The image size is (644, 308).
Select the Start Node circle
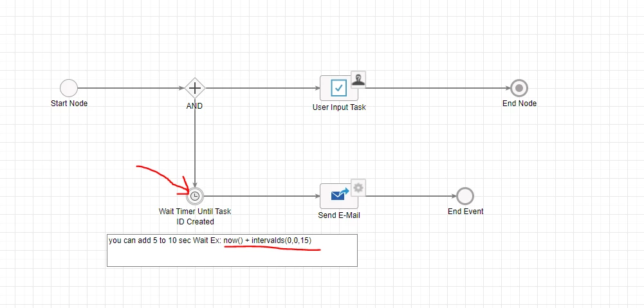pyautogui.click(x=69, y=88)
